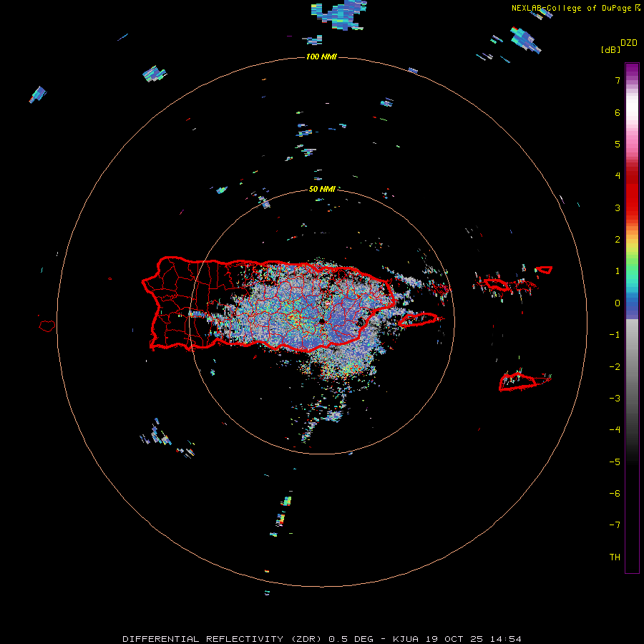Screen dimensions: 644x644
Task: Click the 1 tick label on the color scale
Action: click(x=618, y=271)
